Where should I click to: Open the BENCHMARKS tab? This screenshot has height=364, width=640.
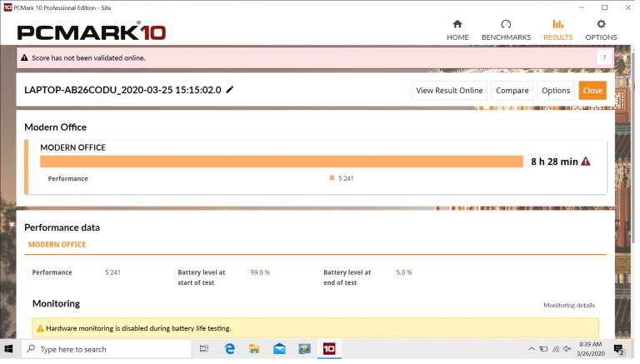pyautogui.click(x=506, y=30)
